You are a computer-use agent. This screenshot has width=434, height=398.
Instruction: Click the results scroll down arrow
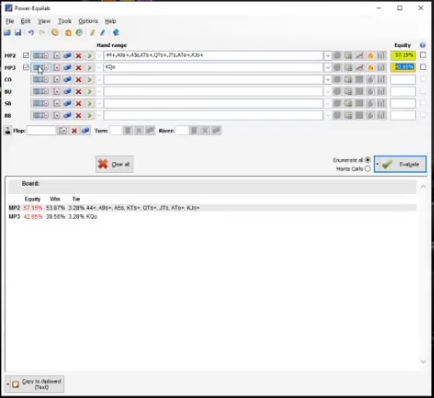423,362
